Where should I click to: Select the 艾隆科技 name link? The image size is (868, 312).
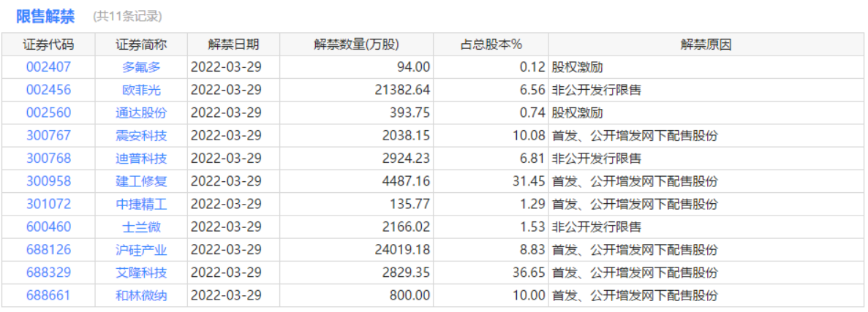[x=141, y=273]
